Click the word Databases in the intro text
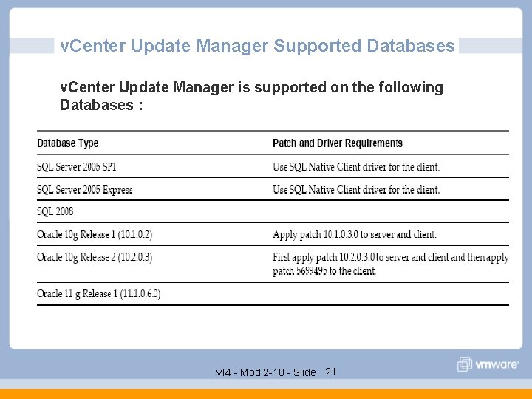The width and height of the screenshot is (532, 399). pos(96,105)
